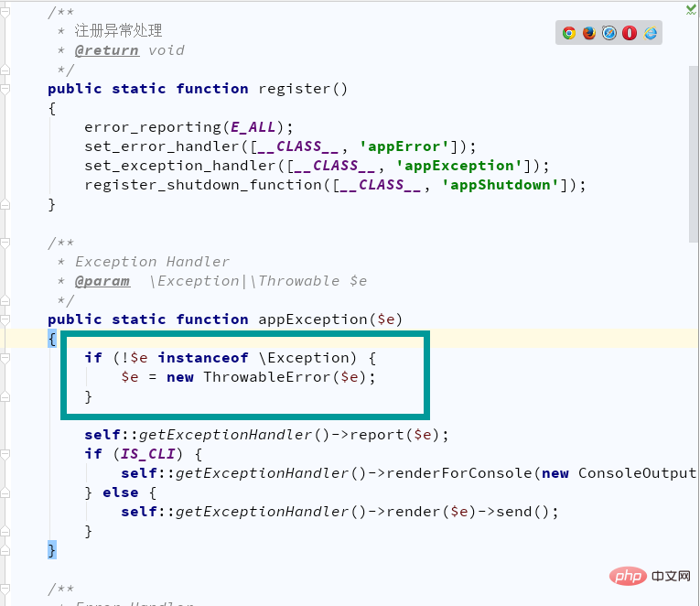Click the 注册异常处理 comment text
This screenshot has width=700, height=606.
(x=118, y=31)
